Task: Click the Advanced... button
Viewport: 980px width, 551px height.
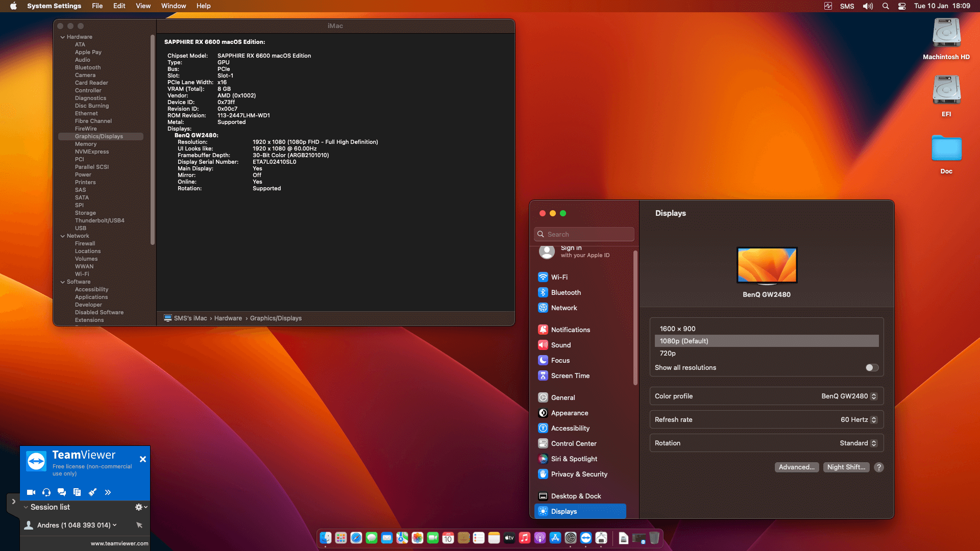Action: click(x=796, y=467)
